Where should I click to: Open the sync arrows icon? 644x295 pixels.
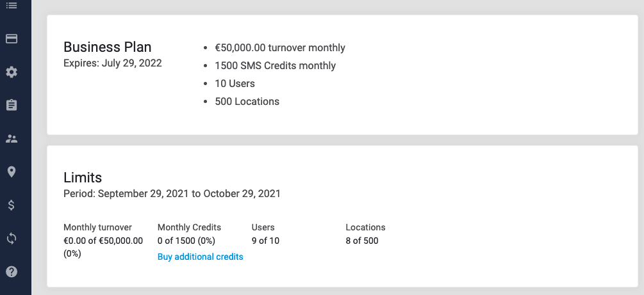(x=12, y=239)
